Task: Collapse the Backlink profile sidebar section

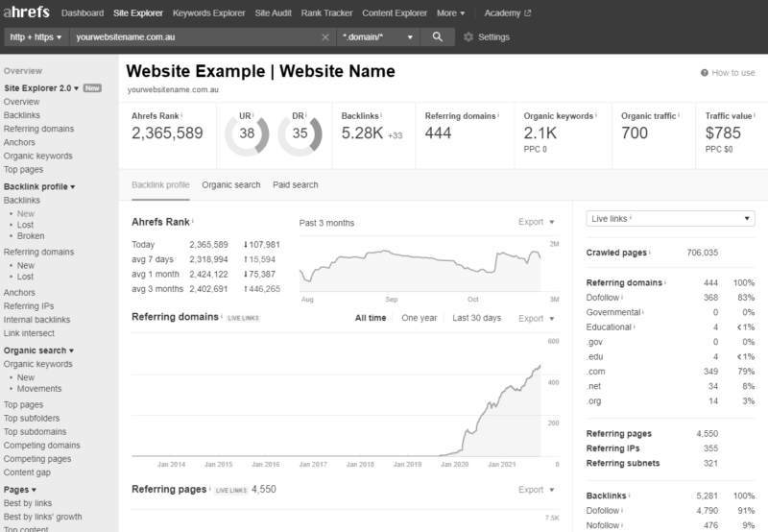Action: click(x=39, y=186)
